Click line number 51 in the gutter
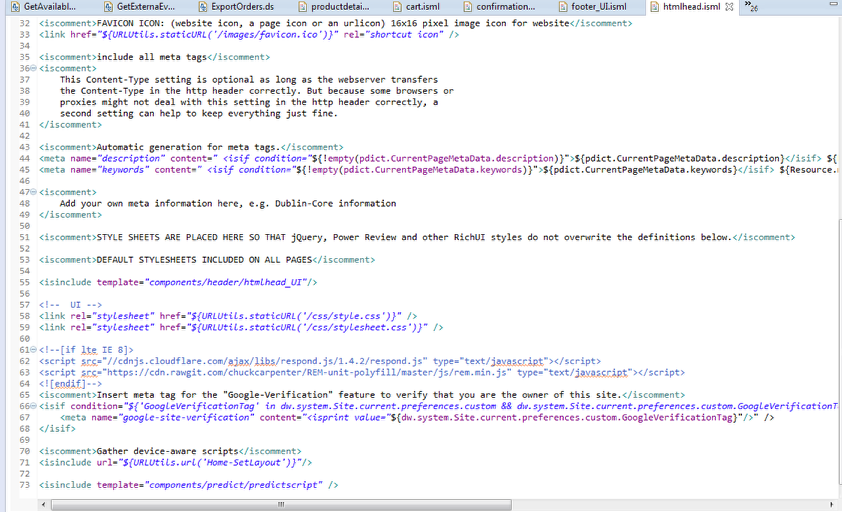Image resolution: width=842 pixels, height=512 pixels. point(25,237)
